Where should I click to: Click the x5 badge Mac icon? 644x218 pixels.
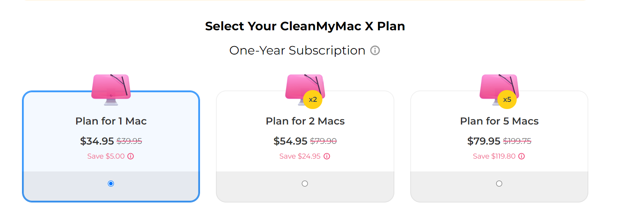[x=499, y=89]
